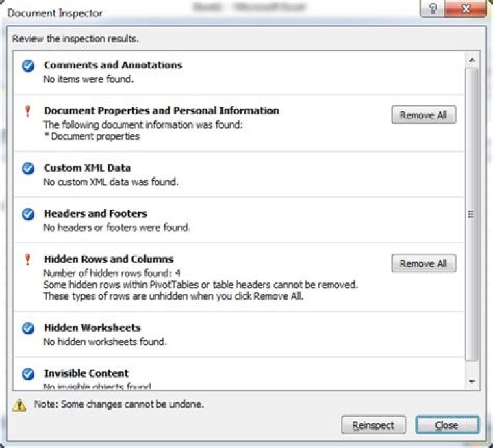This screenshot has height=448, width=493.
Task: Click the vertical scrollbar thumb in results list
Action: (472, 214)
